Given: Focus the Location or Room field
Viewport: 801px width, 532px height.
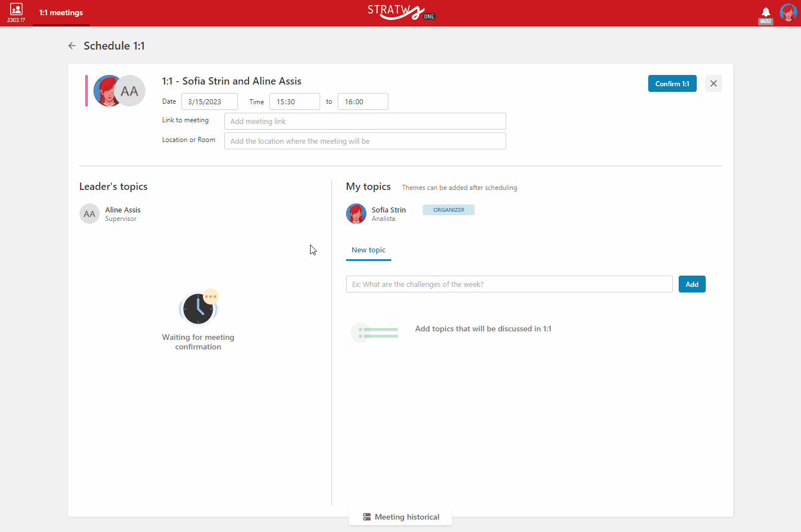Looking at the screenshot, I should (x=365, y=141).
